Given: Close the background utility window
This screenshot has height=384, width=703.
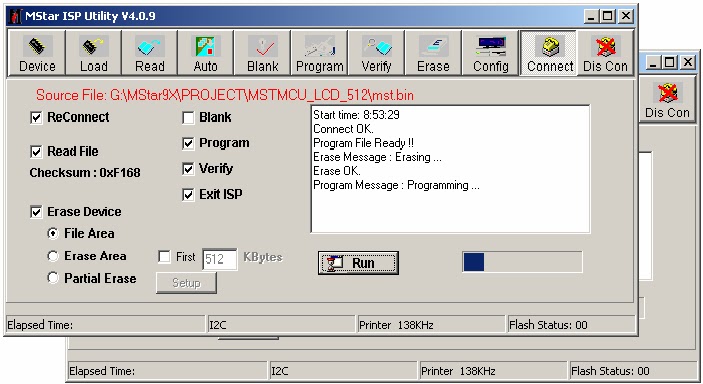Looking at the screenshot, I should 688,62.
